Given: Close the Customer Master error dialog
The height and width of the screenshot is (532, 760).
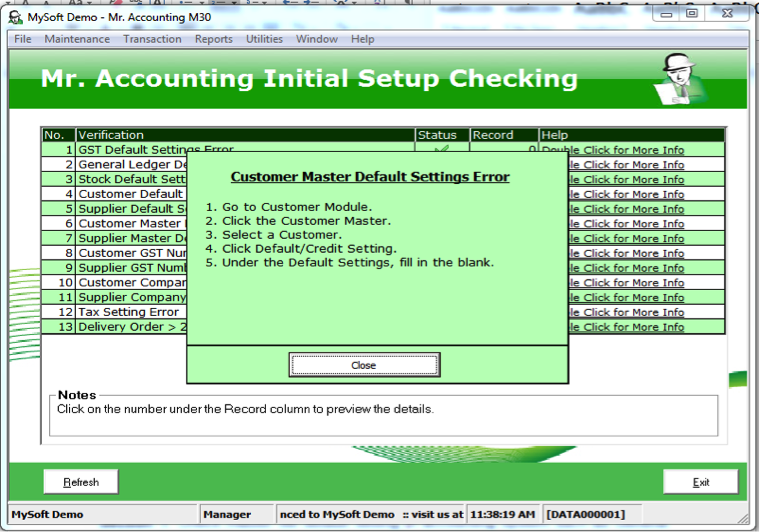Looking at the screenshot, I should pyautogui.click(x=364, y=365).
